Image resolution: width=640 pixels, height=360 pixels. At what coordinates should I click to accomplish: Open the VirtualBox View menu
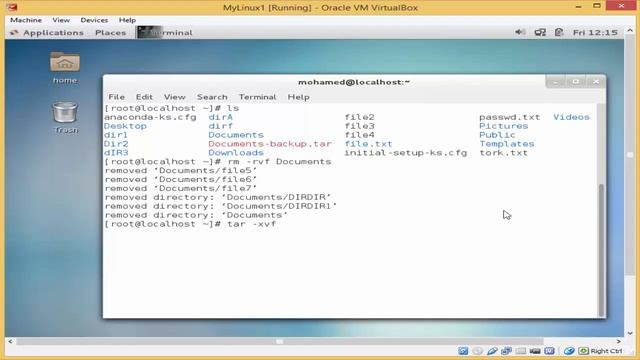click(61, 20)
